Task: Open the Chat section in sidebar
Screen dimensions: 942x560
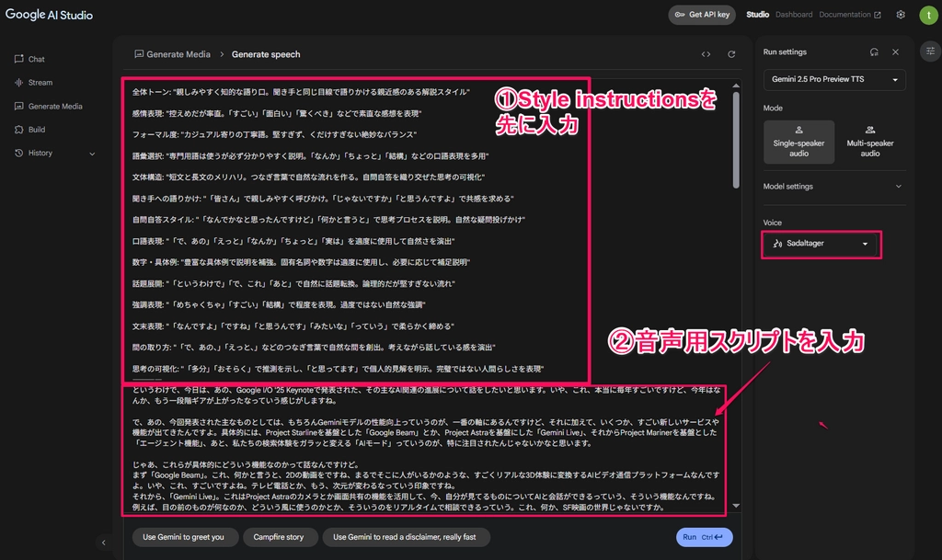Action: [x=29, y=59]
